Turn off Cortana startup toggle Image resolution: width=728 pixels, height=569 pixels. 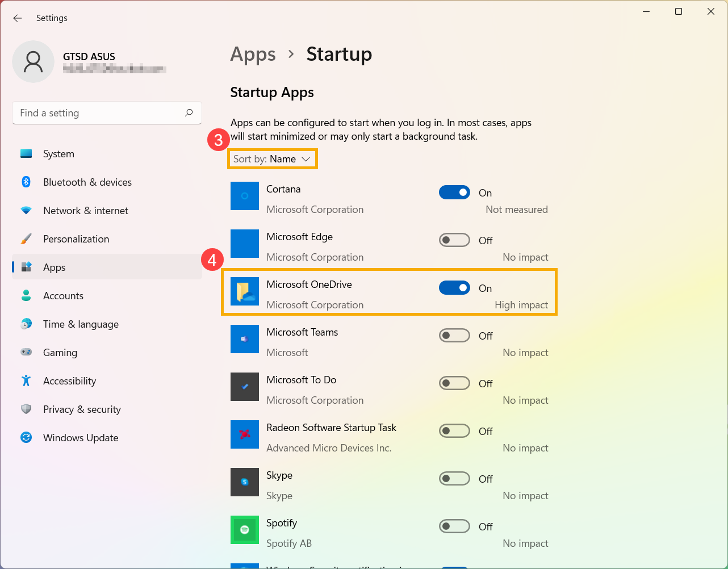tap(454, 193)
